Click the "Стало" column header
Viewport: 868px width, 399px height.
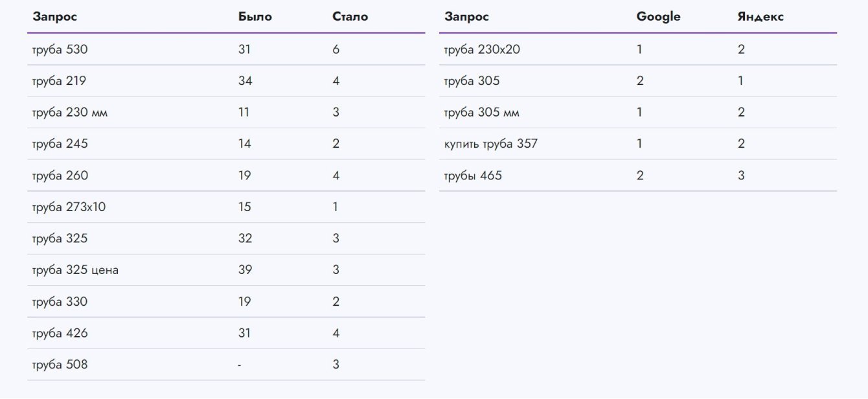coord(350,17)
